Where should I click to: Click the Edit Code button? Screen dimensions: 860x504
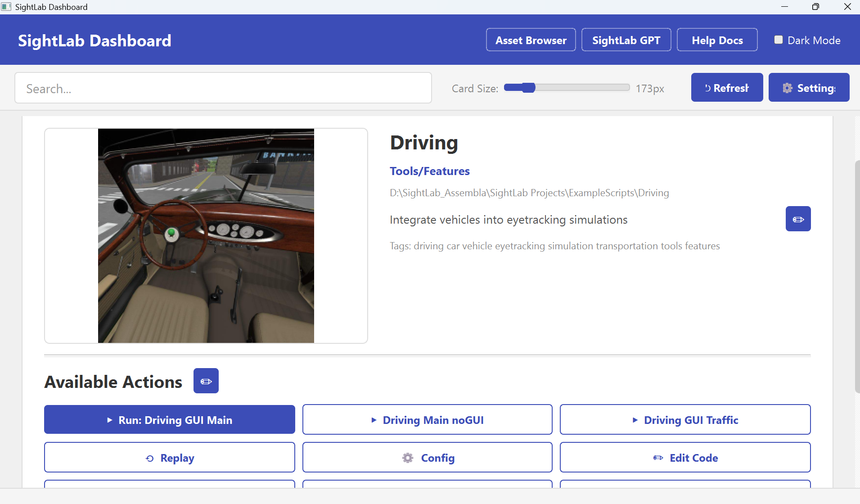pyautogui.click(x=685, y=458)
